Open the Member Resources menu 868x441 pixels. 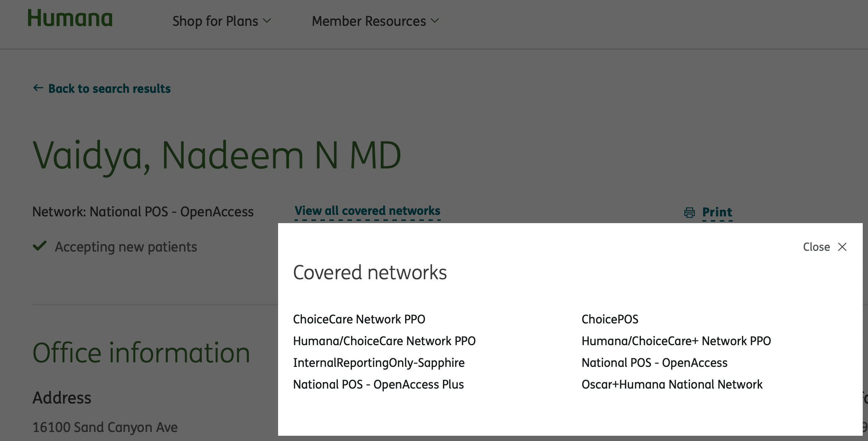point(375,21)
